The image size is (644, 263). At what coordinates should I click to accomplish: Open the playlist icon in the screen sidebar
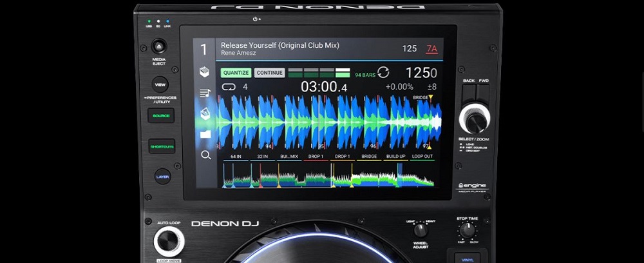205,93
